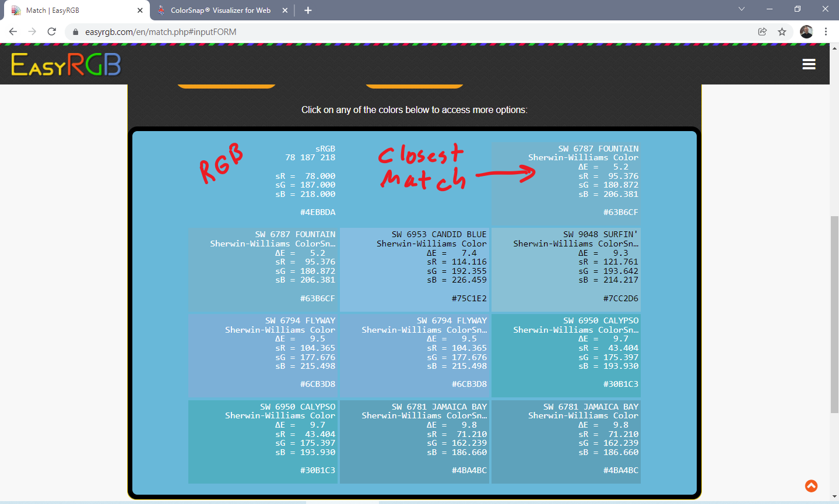Click the ΔE = 9.3 value
This screenshot has width=839, height=504.
(603, 253)
